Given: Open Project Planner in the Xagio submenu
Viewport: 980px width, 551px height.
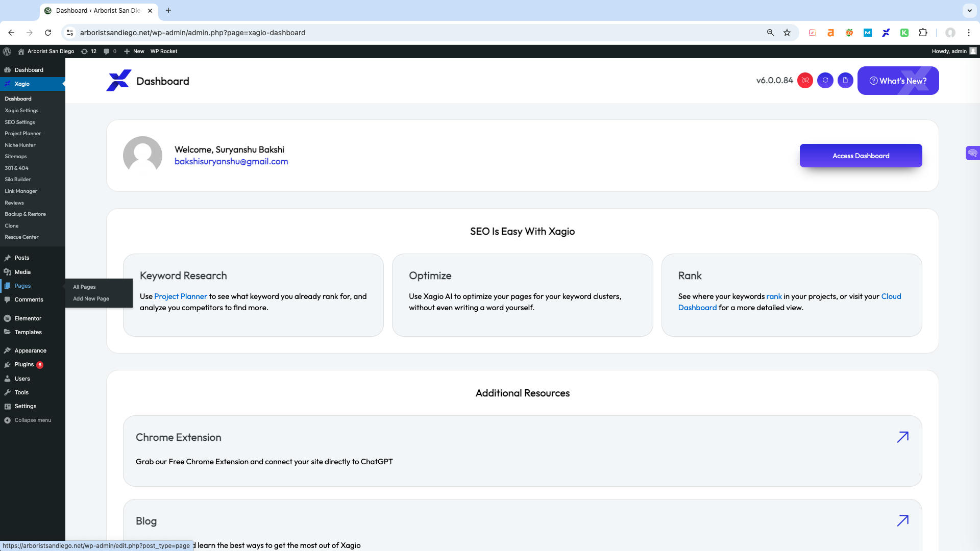Looking at the screenshot, I should click(23, 133).
